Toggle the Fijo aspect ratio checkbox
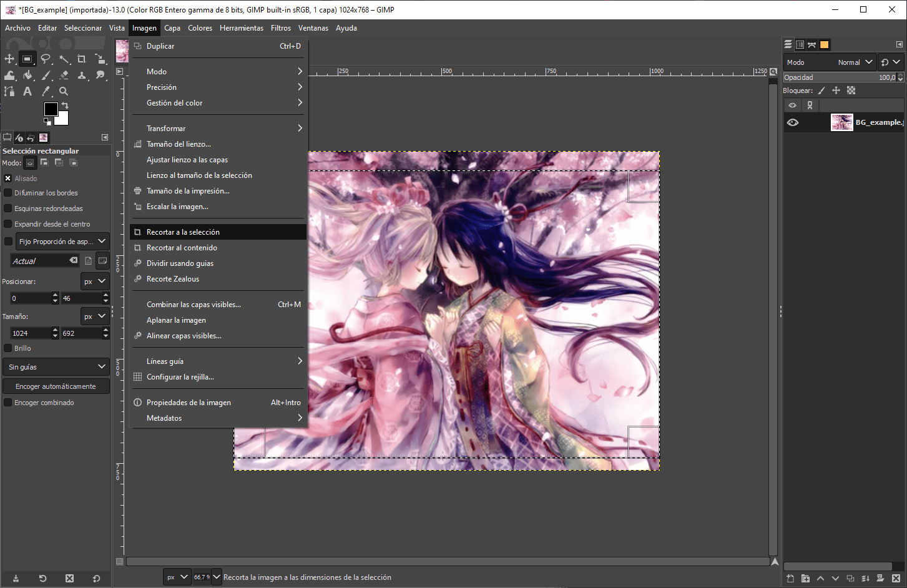Screen dimensions: 907x588 pyautogui.click(x=8, y=242)
